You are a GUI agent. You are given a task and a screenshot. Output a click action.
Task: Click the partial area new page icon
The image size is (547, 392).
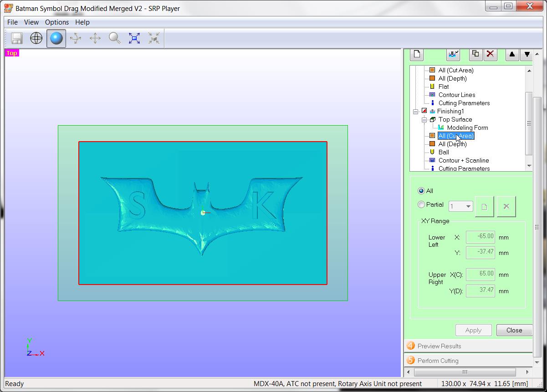pyautogui.click(x=484, y=207)
